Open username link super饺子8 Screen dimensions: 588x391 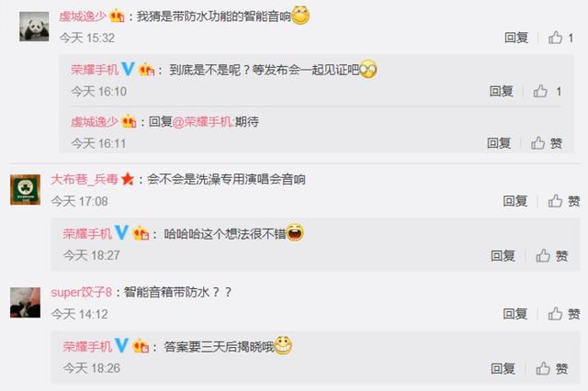(x=82, y=292)
